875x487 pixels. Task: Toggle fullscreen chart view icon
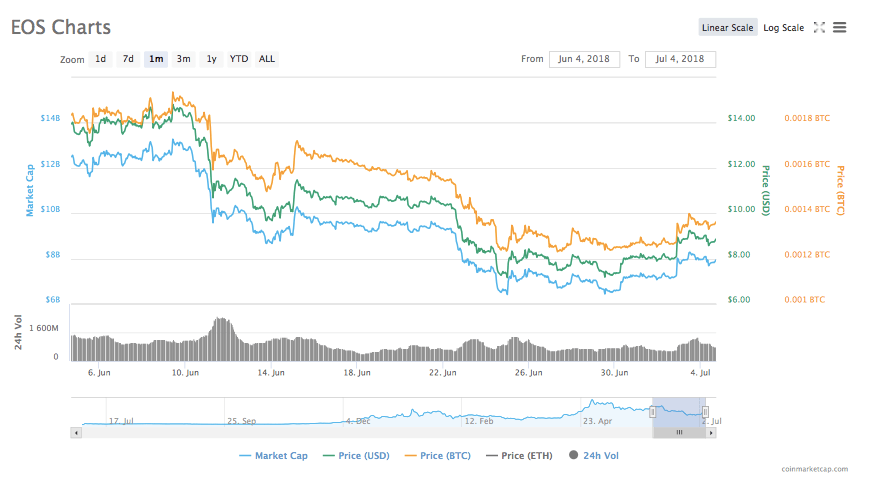click(x=819, y=28)
